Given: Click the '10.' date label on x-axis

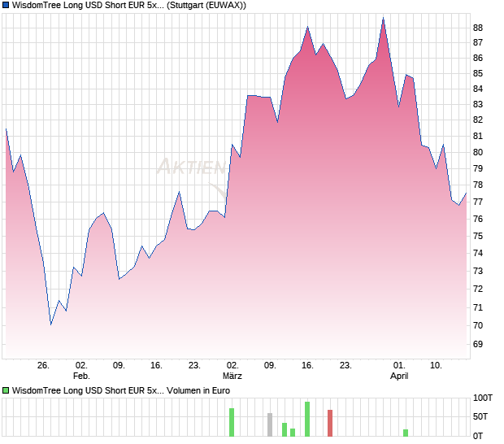Looking at the screenshot, I should pos(436,366).
